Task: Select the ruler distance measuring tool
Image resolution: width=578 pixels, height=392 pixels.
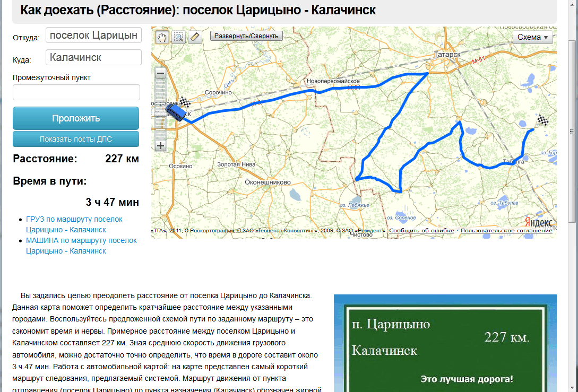Action: point(195,37)
